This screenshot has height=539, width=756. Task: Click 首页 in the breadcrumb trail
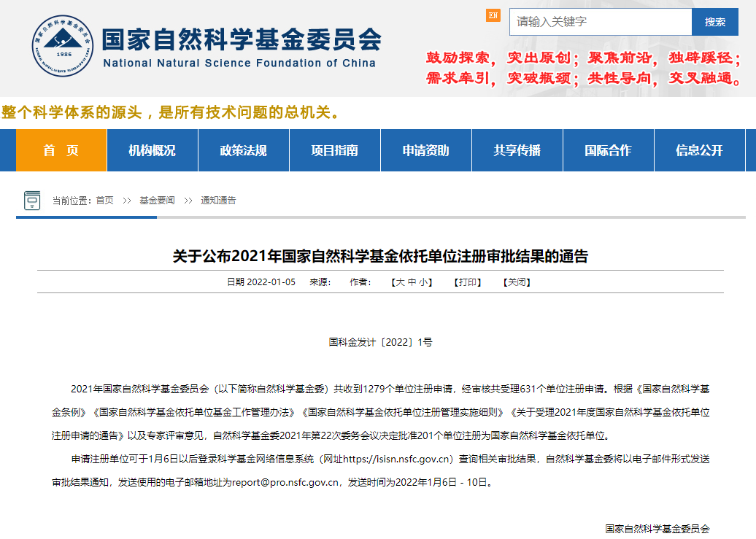click(x=104, y=201)
